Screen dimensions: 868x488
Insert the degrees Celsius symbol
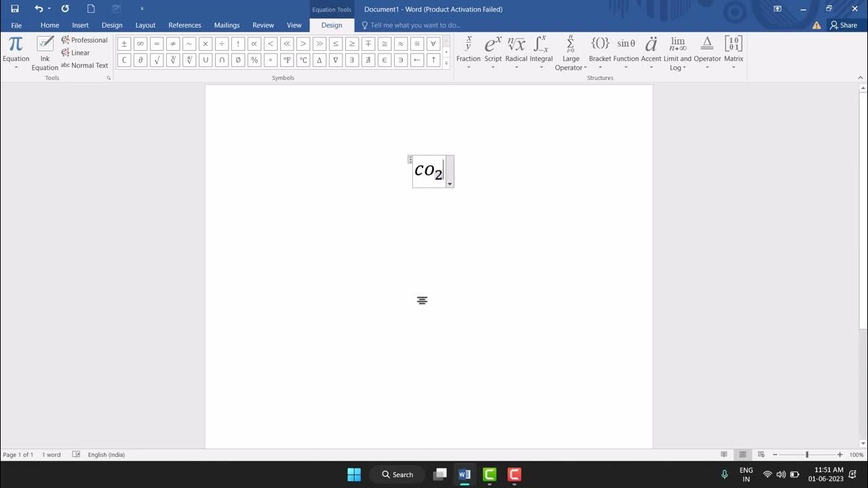pos(303,60)
